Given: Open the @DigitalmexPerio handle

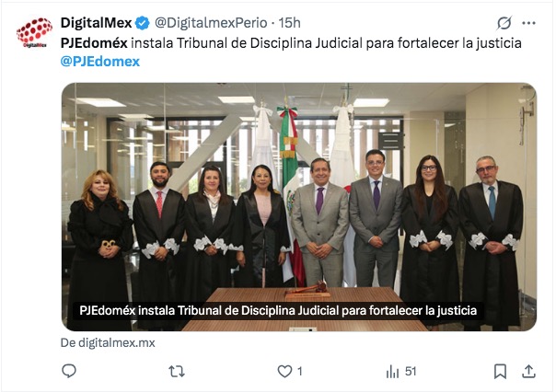Looking at the screenshot, I should (211, 23).
